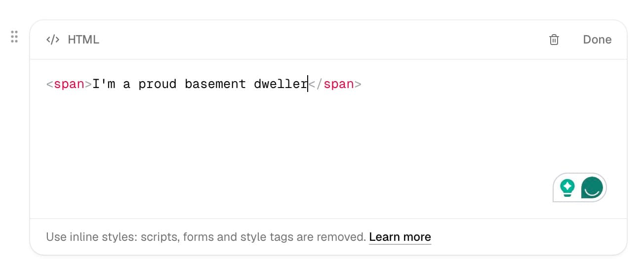Open the Grammarly lightbulb suggestions icon
644x272 pixels.
567,188
